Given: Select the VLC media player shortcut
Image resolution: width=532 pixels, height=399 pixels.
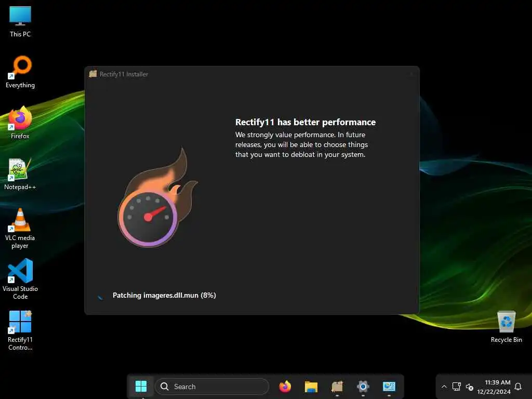Looking at the screenshot, I should pos(20,229).
